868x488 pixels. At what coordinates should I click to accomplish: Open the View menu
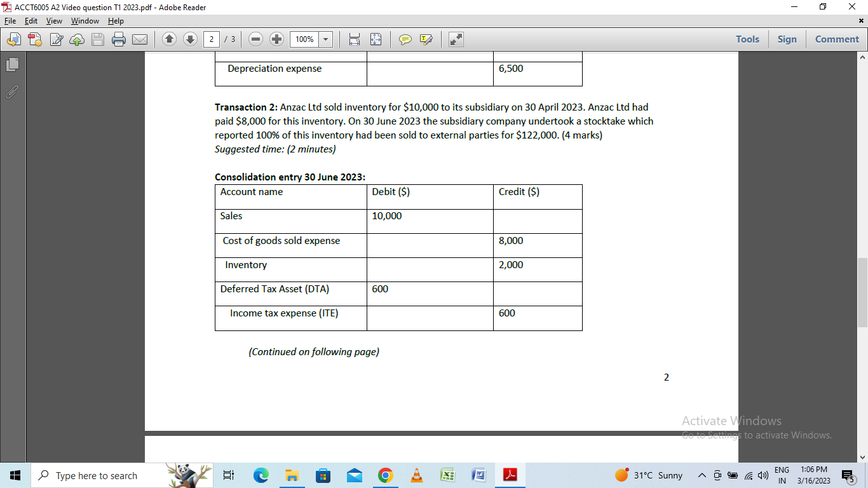pos(54,20)
